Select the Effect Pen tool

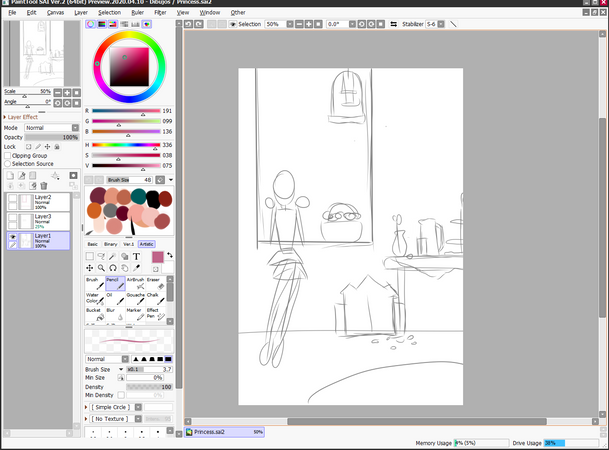click(156, 314)
